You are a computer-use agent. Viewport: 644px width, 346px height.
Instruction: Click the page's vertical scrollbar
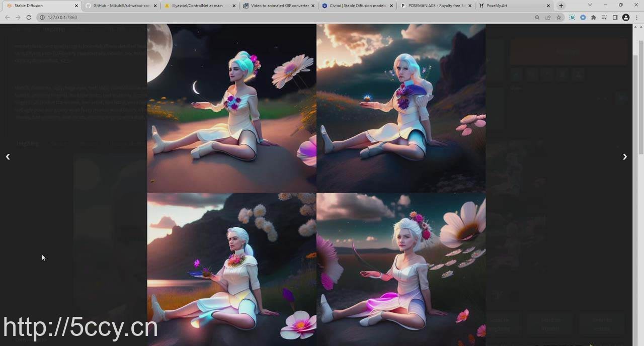pyautogui.click(x=640, y=101)
